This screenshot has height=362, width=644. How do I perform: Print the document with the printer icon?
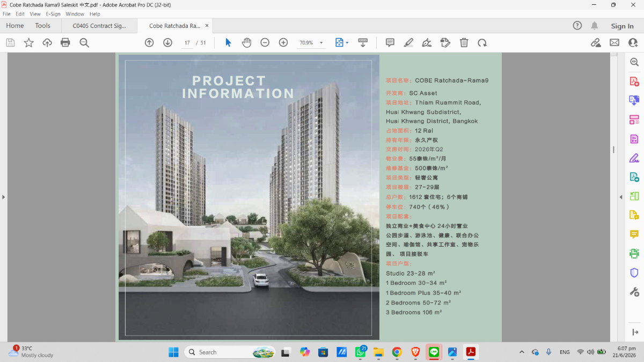tap(65, 43)
